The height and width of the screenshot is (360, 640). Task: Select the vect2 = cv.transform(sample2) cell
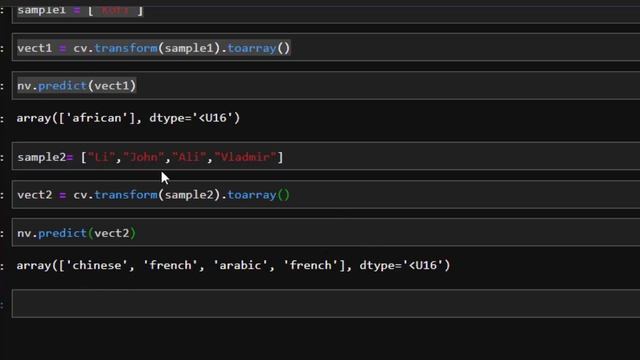326,195
